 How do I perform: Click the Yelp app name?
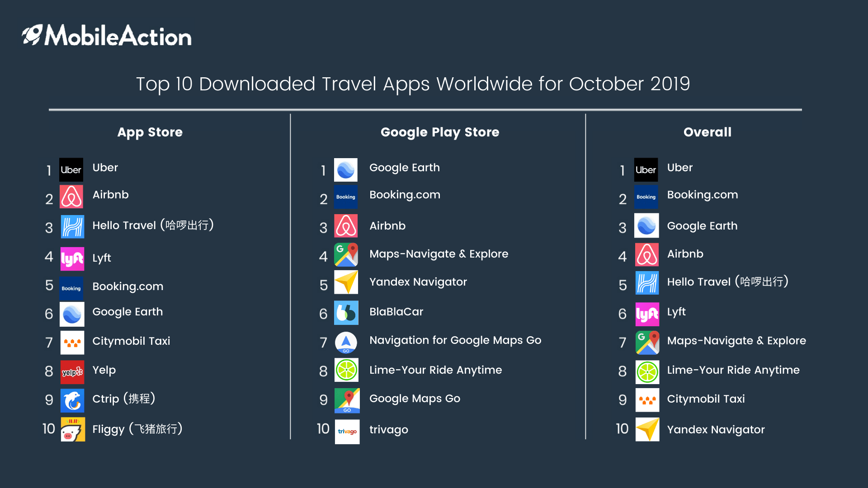[x=104, y=371]
